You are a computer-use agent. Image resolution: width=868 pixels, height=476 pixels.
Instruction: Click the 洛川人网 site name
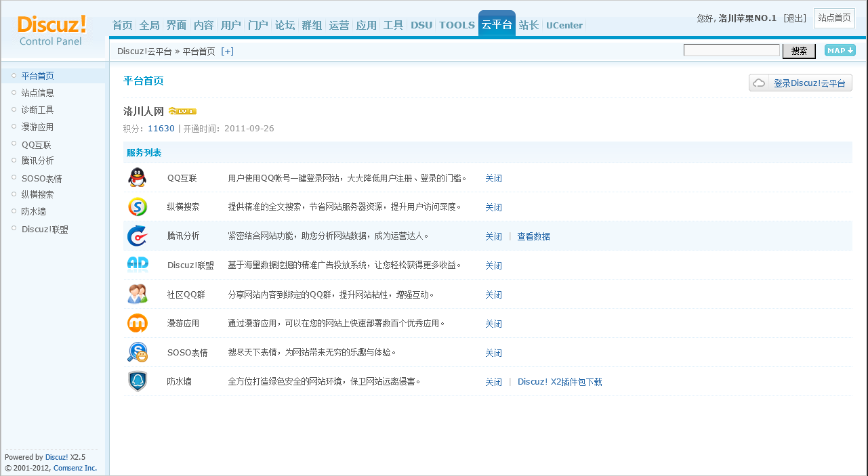click(x=144, y=111)
